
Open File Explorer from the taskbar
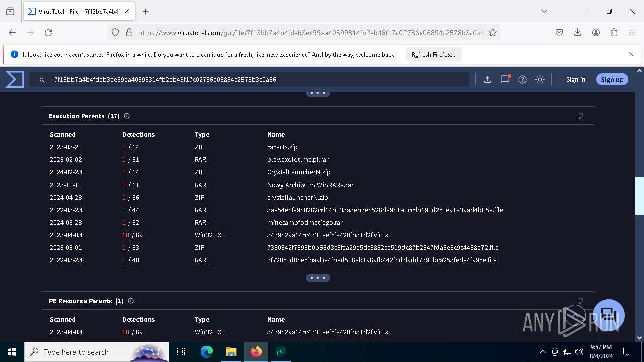click(x=231, y=352)
